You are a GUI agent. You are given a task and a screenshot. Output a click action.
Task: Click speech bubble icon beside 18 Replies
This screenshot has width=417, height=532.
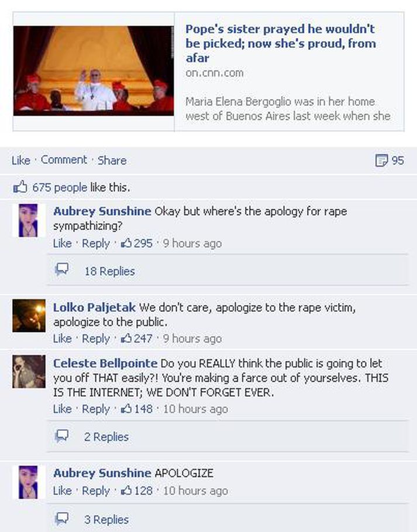coord(62,269)
